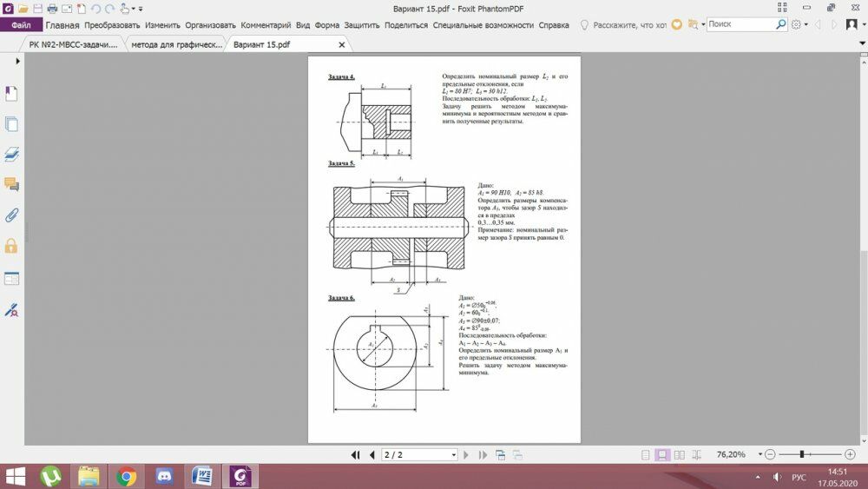Click the Файл button

(x=21, y=25)
